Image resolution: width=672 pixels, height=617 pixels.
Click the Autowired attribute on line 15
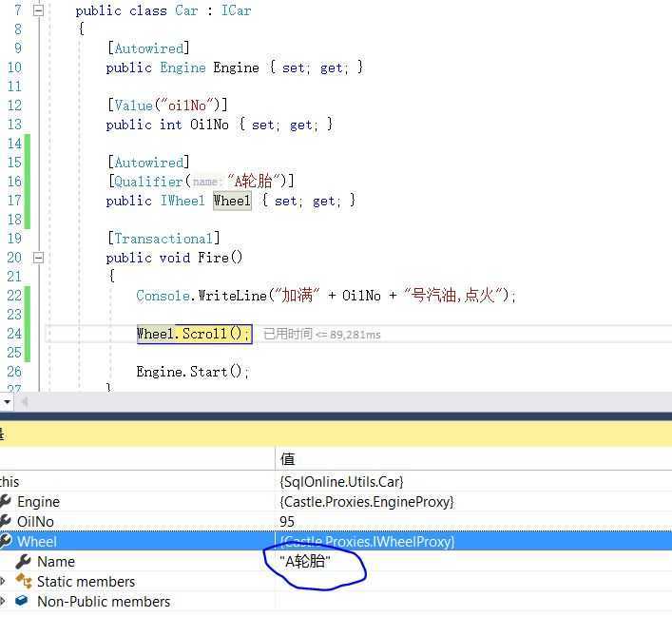[148, 163]
